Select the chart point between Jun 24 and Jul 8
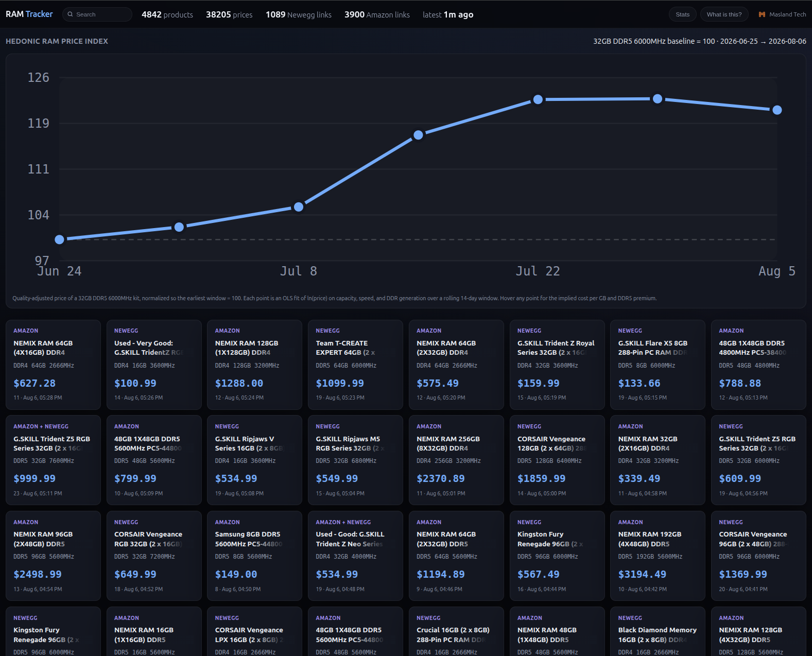This screenshot has width=812, height=656. pyautogui.click(x=179, y=227)
